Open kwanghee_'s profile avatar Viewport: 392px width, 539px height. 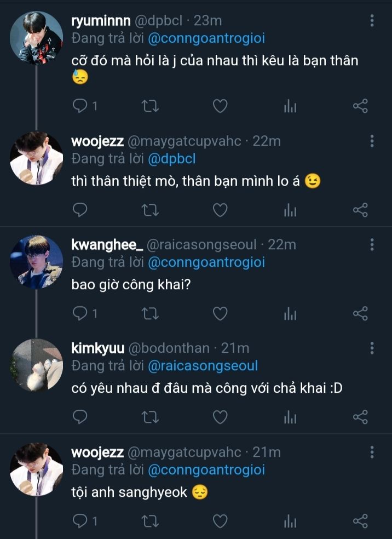[x=37, y=262]
